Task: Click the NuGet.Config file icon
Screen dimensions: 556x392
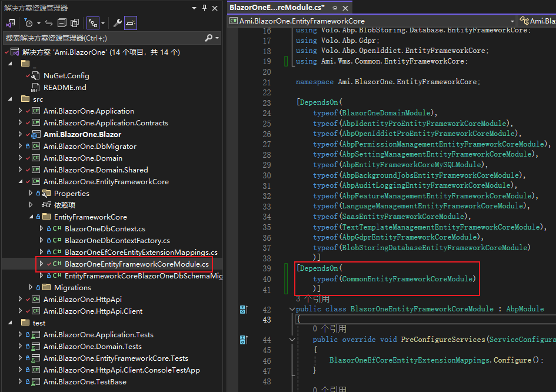Action: [35, 75]
